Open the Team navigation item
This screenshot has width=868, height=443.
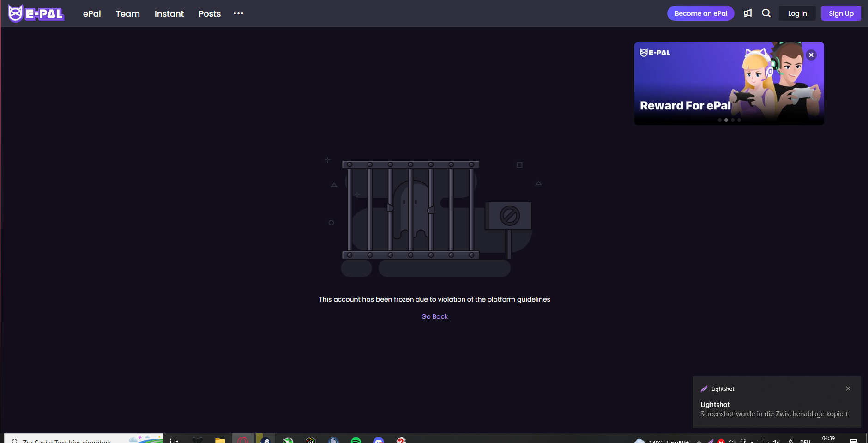point(128,14)
